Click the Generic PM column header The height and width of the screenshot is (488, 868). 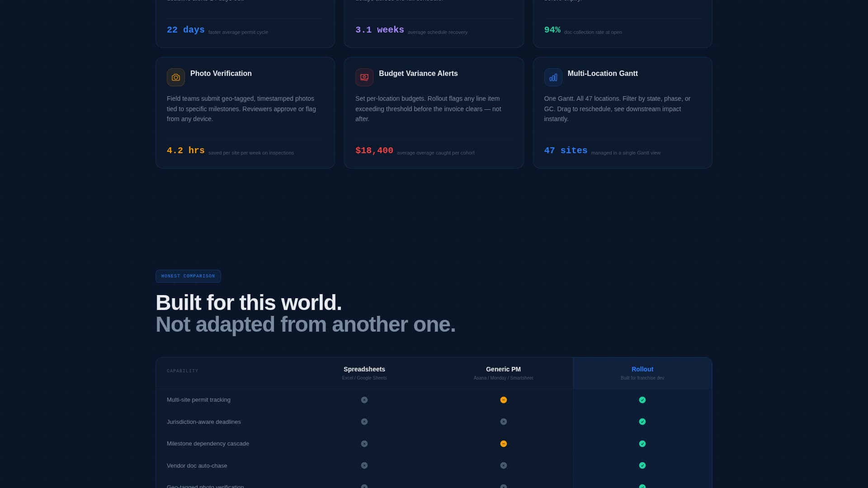coord(503,369)
